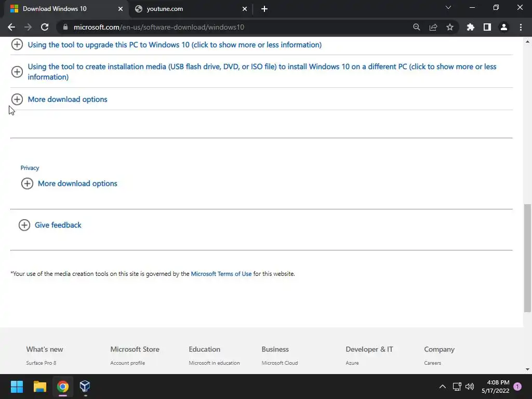532x399 pixels.
Task: Open 'Using the tool to create installation media' link
Action: tap(262, 72)
